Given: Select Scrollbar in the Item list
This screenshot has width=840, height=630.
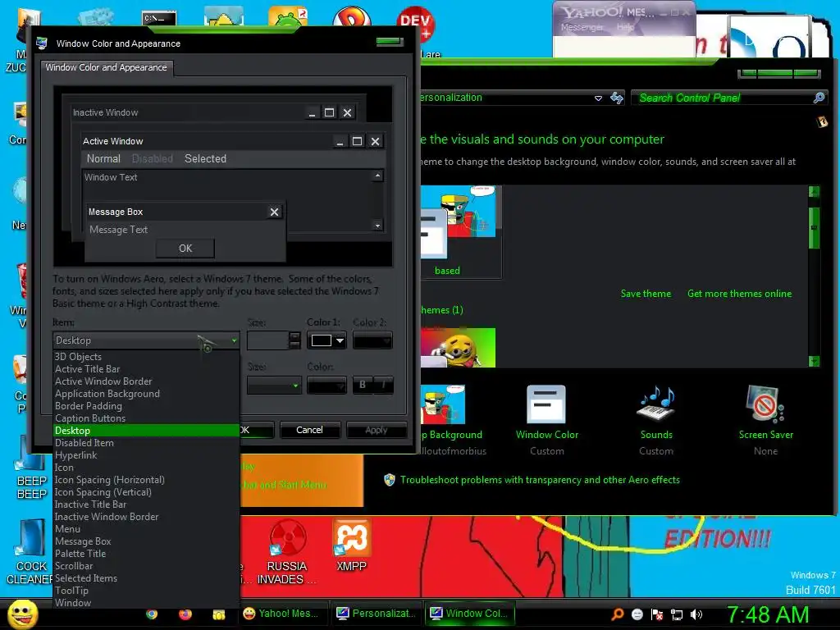Looking at the screenshot, I should [146, 566].
